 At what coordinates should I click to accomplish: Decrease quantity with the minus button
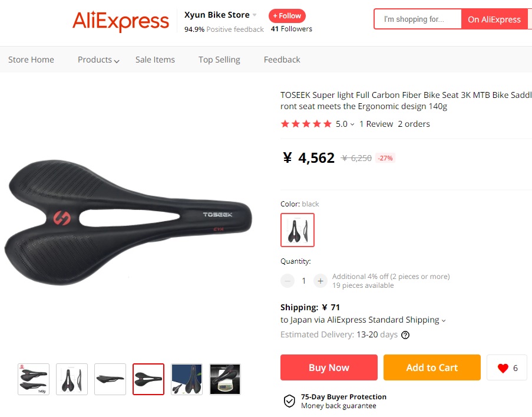tap(288, 281)
